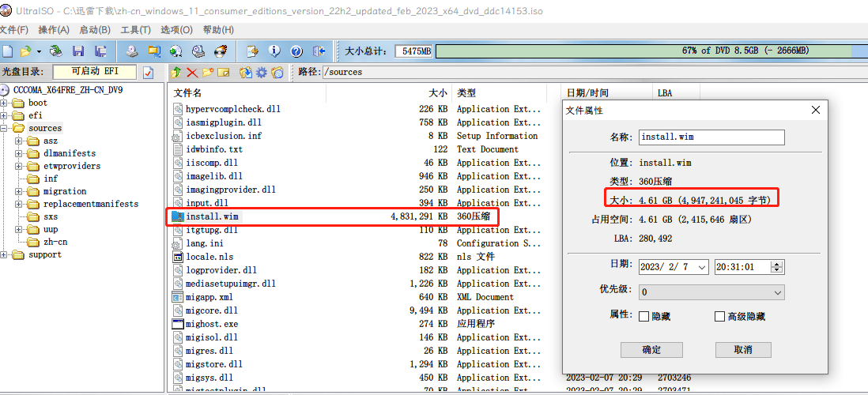868x395 pixels.
Task: Open the 帮助(H) menu
Action: point(218,30)
